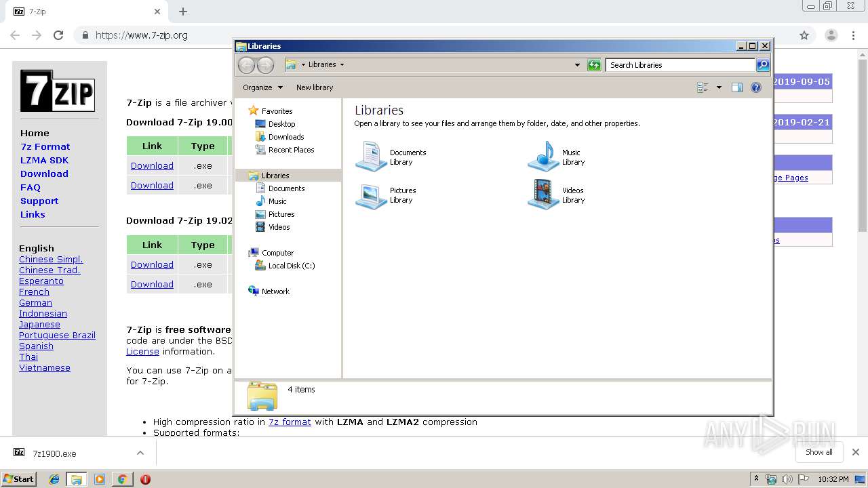Screen dimensions: 868x488
Task: Switch to Chinese Simpl. language
Action: click(51, 260)
